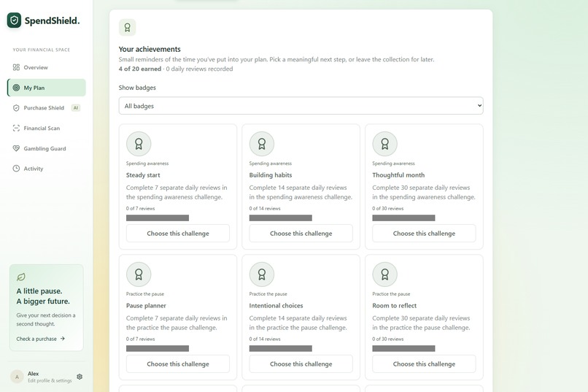Click the Overview grid icon in sidebar
Screen dimensions: 588x392
point(16,67)
